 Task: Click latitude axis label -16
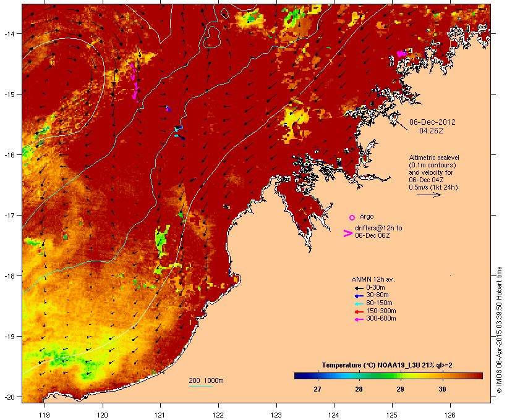coord(9,155)
